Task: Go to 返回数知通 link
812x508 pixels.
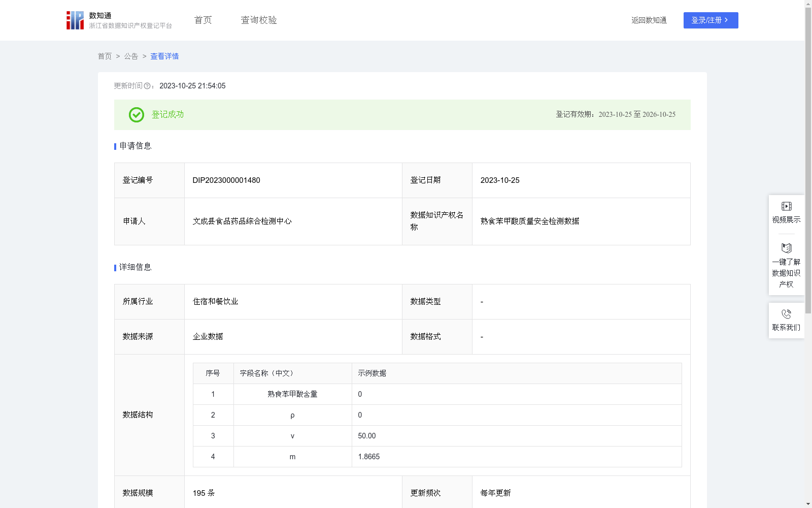Action: (649, 20)
